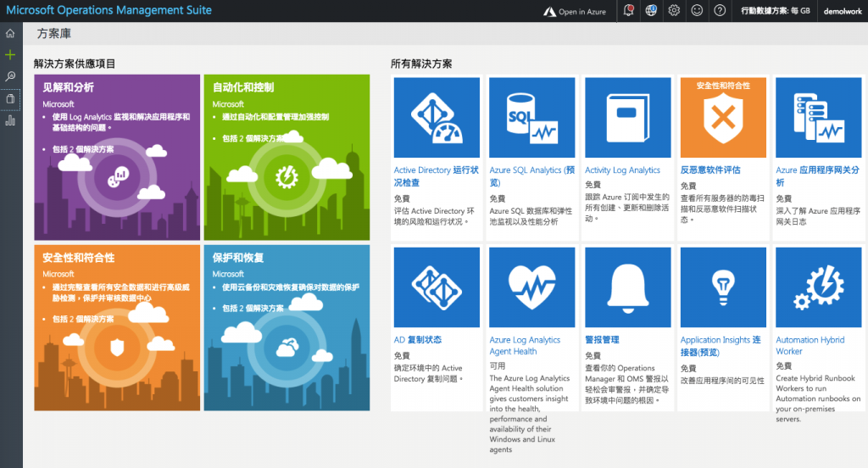This screenshot has width=868, height=468.
Task: Open the 反恶意软件评估 title link
Action: coord(710,170)
